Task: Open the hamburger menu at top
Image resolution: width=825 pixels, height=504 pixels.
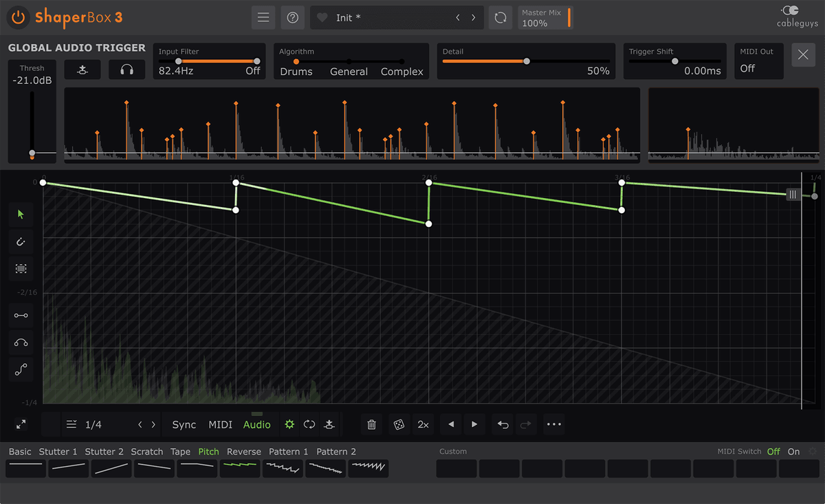Action: [x=263, y=17]
